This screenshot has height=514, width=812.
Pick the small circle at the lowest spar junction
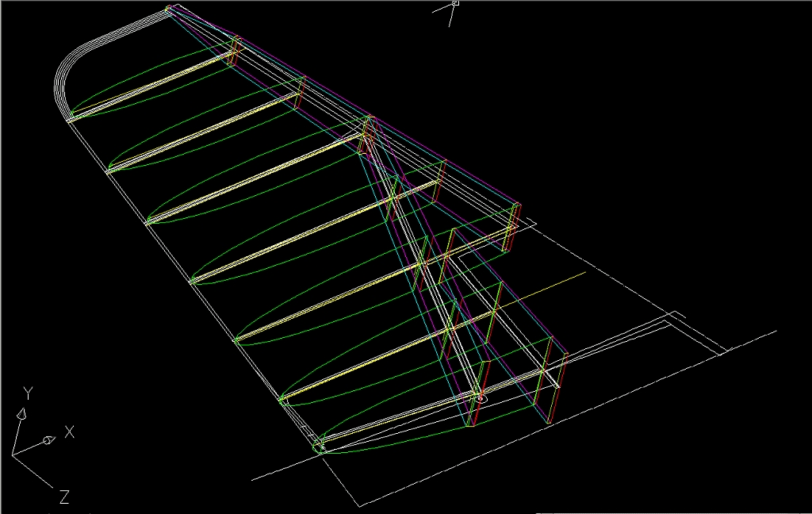pos(481,398)
